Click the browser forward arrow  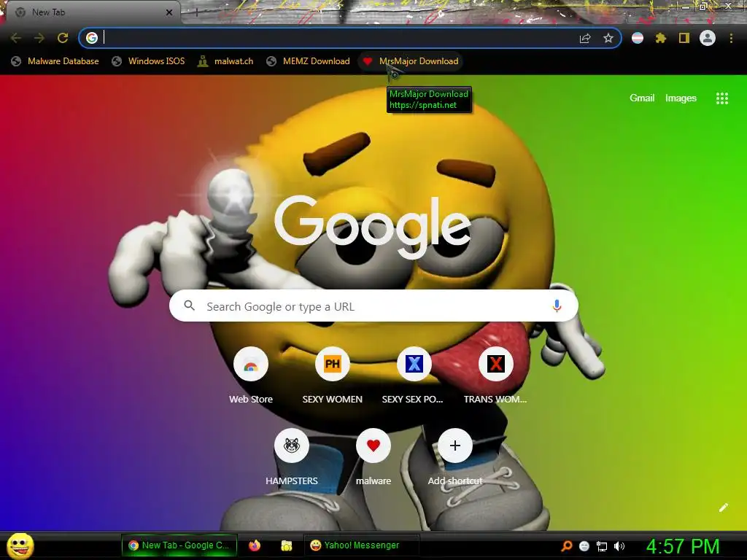pos(39,38)
